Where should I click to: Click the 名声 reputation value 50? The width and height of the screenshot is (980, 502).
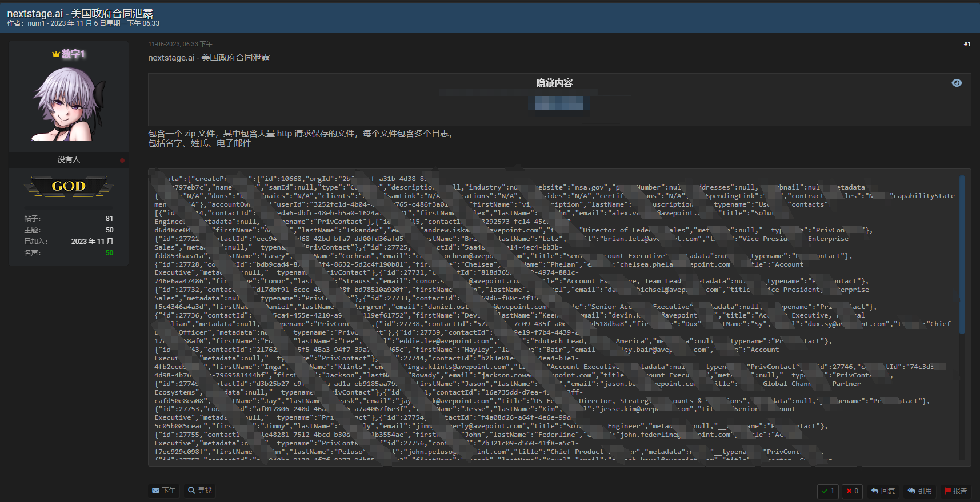pos(109,253)
